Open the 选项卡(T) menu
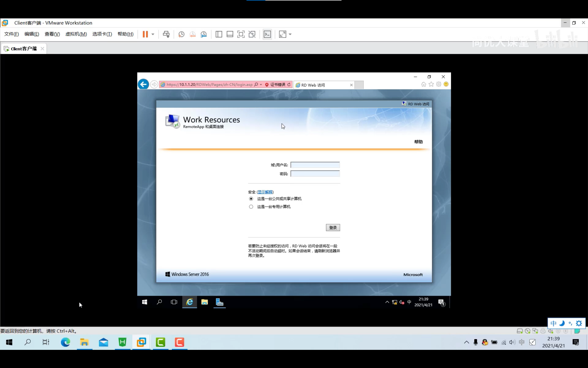This screenshot has width=588, height=368. pos(102,34)
